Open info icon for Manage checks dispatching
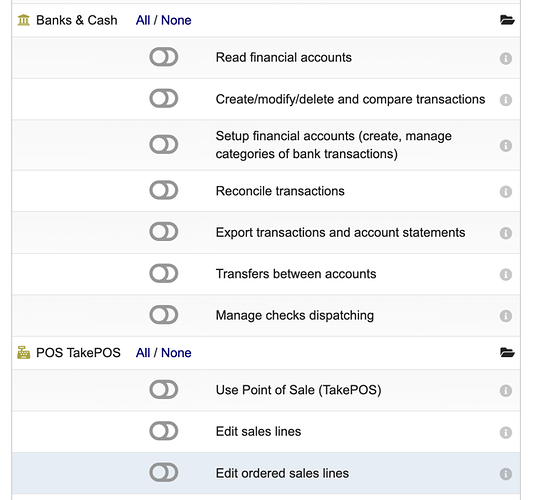533x500 pixels. [506, 316]
